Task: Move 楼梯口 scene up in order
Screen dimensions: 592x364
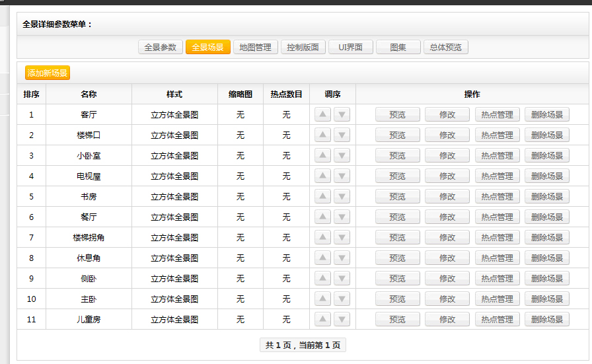Action: pos(322,135)
